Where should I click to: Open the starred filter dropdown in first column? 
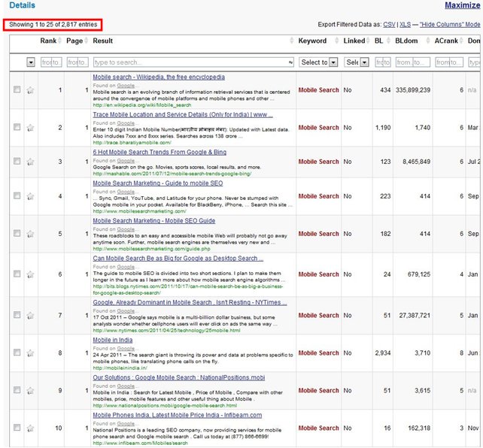click(31, 62)
